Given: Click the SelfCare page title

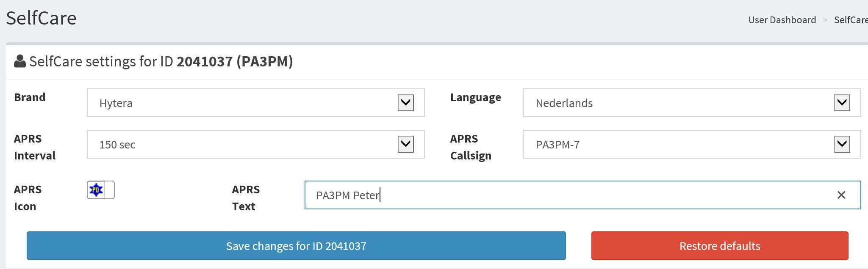Looking at the screenshot, I should [41, 18].
